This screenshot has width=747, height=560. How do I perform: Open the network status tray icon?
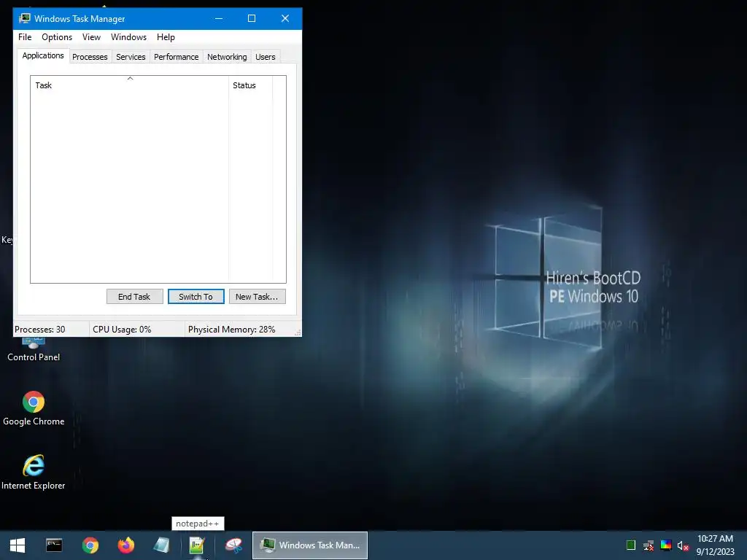649,545
